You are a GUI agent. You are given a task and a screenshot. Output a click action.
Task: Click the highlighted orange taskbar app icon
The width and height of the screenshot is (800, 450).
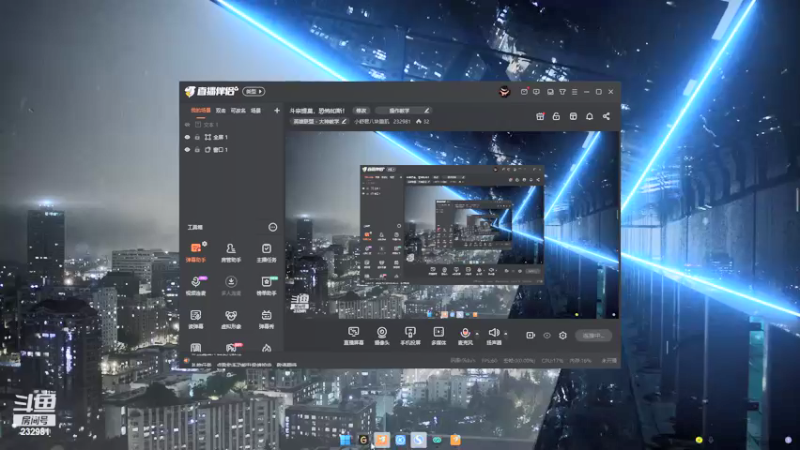(x=382, y=440)
